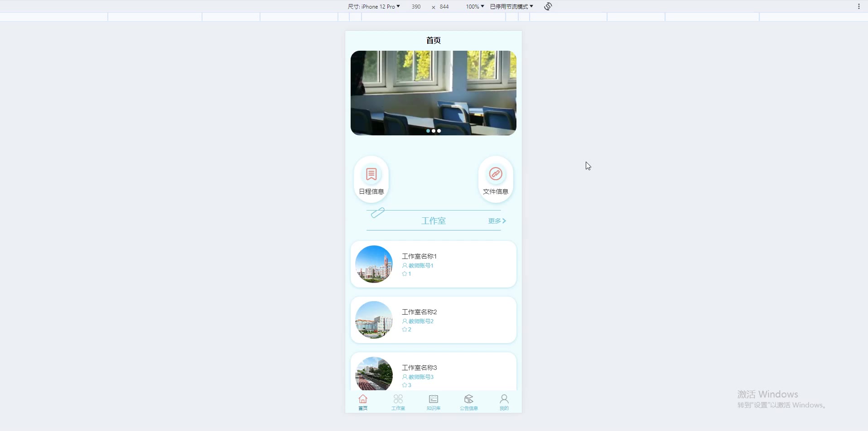The height and width of the screenshot is (431, 868).
Task: Expand more studios with the 更多 arrow
Action: tap(497, 221)
